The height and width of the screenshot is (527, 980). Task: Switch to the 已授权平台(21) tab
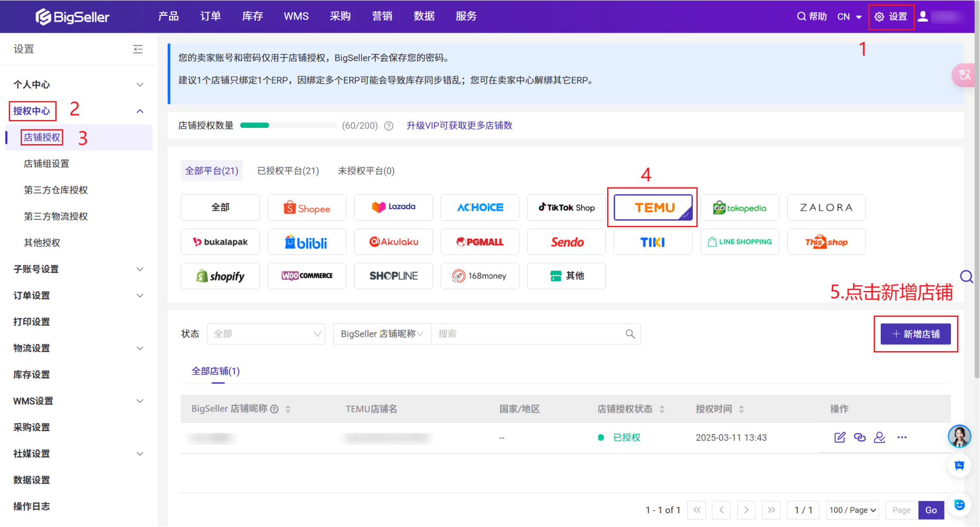288,171
